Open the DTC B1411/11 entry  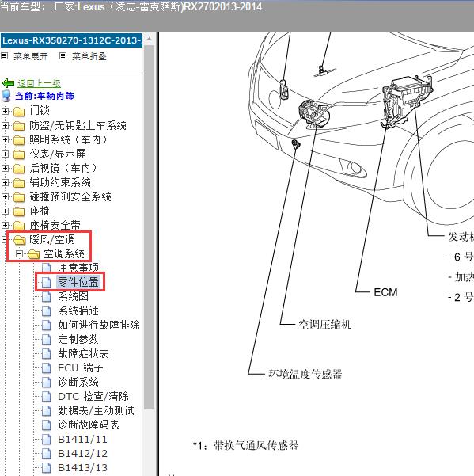(82, 440)
